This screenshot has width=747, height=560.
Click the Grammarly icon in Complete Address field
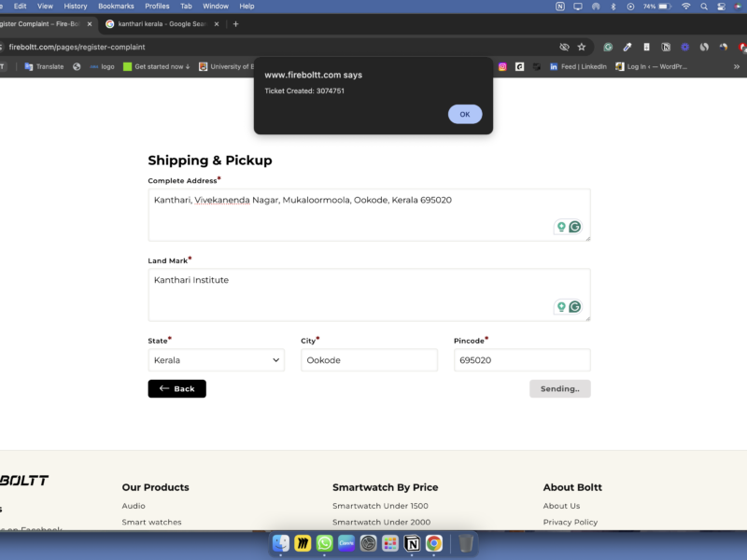(575, 227)
